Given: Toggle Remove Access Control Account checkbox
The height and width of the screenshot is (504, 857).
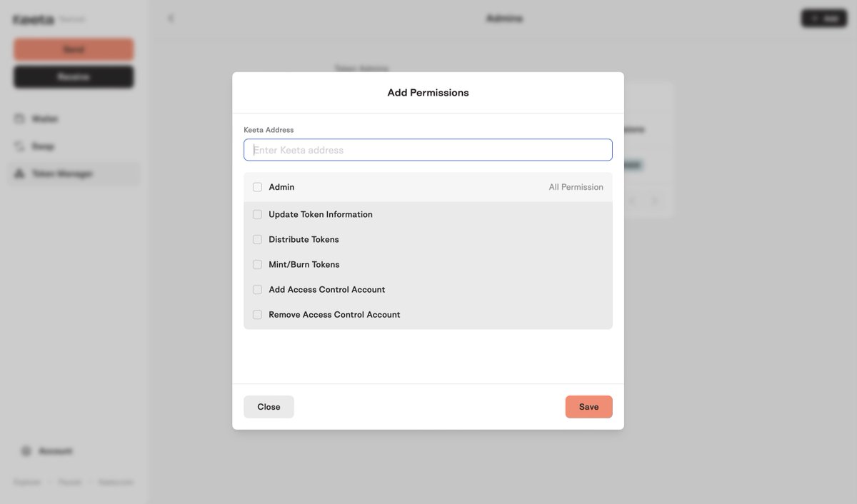Looking at the screenshot, I should [257, 314].
